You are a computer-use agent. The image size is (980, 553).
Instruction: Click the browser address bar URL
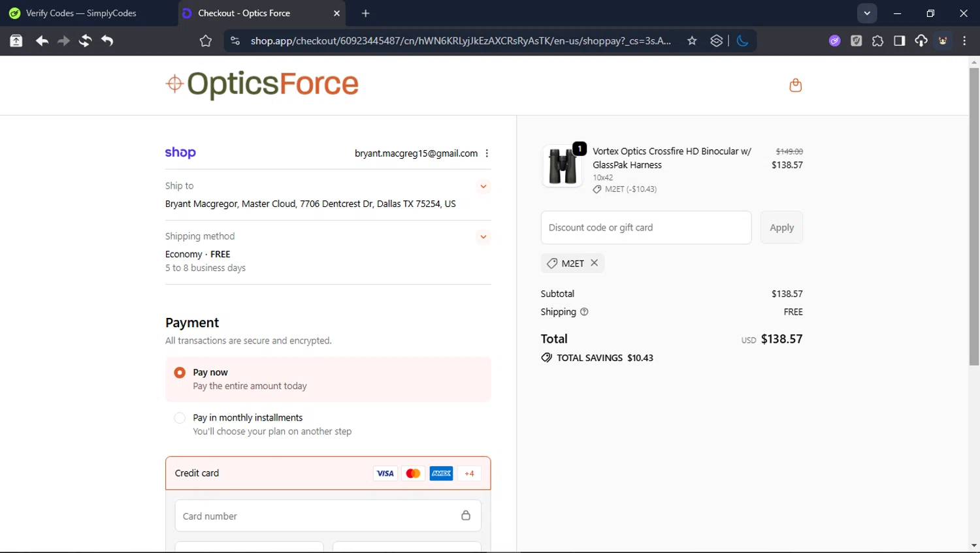coord(461,41)
